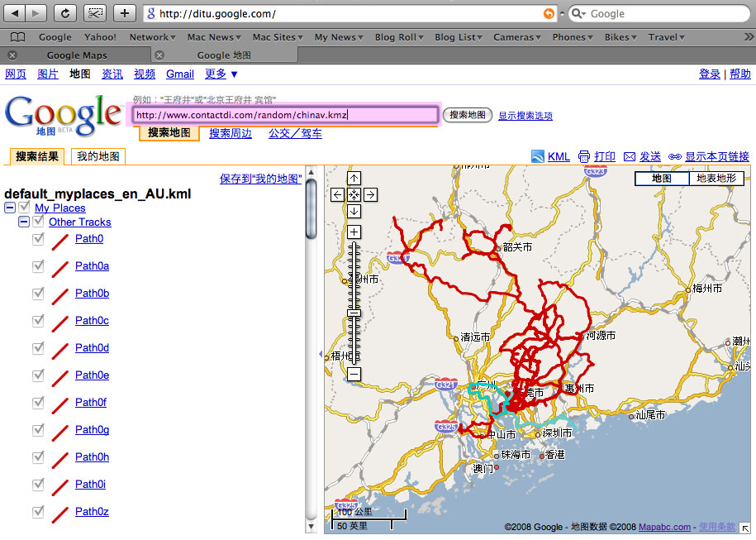
Task: Zoom out the map with minus button
Action: [354, 374]
